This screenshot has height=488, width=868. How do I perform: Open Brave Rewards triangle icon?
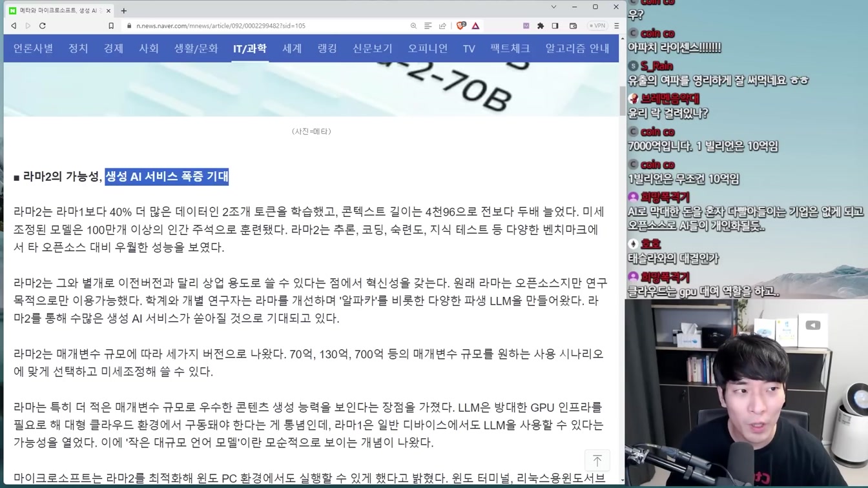[475, 26]
